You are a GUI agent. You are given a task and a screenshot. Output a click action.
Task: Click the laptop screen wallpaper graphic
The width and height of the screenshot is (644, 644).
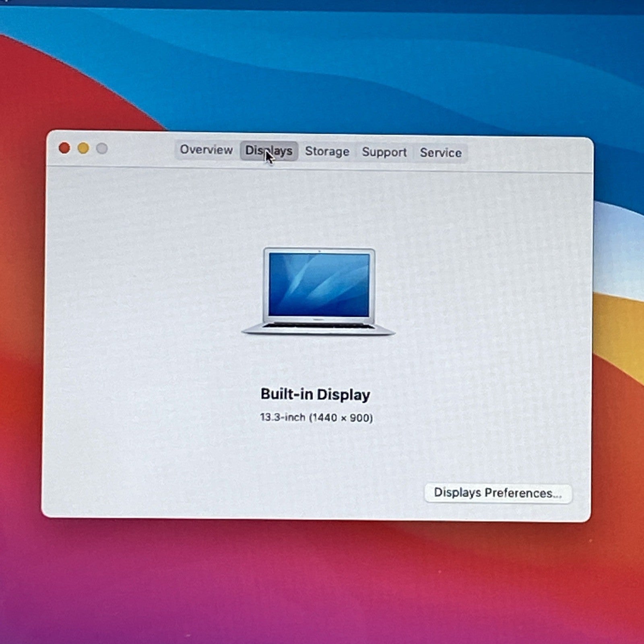click(318, 284)
